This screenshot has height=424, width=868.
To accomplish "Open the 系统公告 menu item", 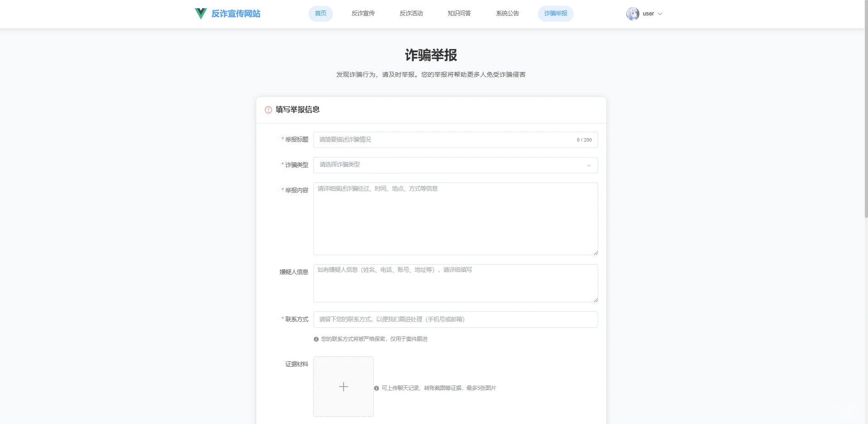I will 507,14.
